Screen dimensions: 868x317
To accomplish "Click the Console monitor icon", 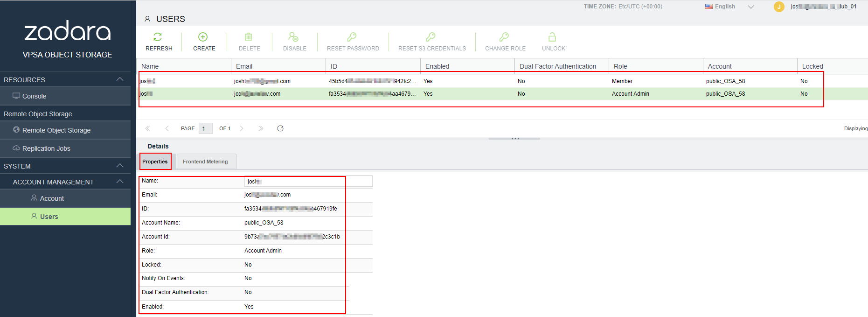I will coord(16,96).
